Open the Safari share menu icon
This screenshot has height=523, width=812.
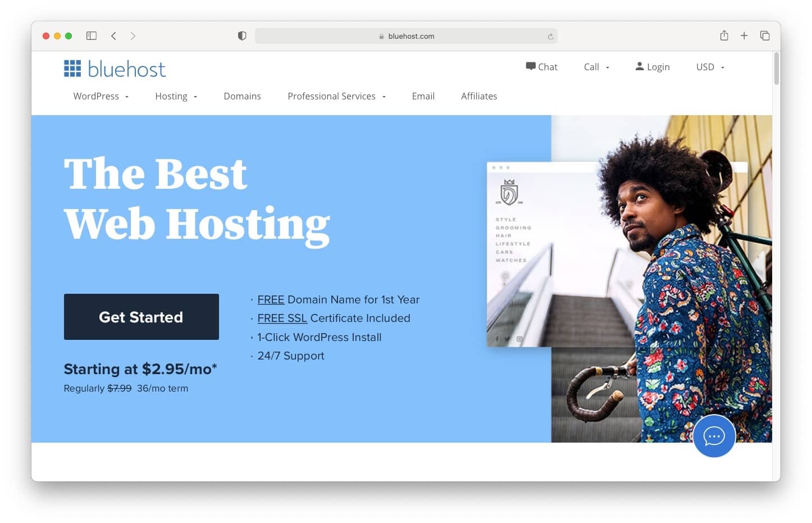click(x=724, y=35)
